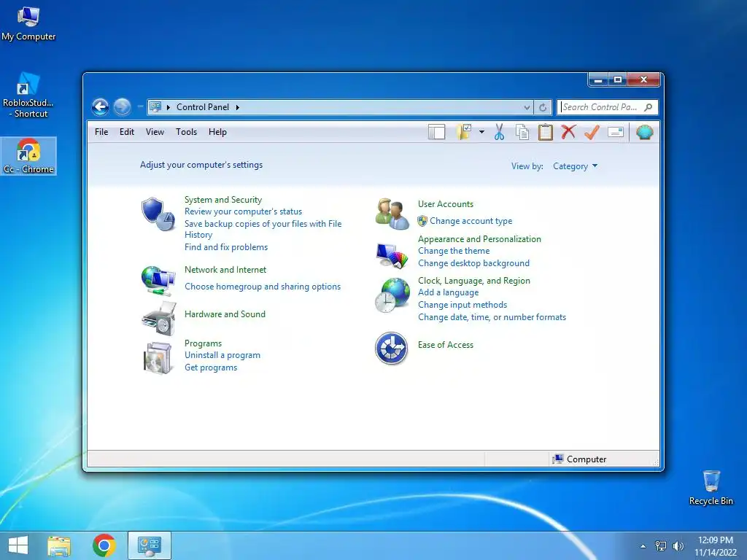Open Find and fix problems link
Image resolution: width=747 pixels, height=560 pixels.
tap(226, 247)
